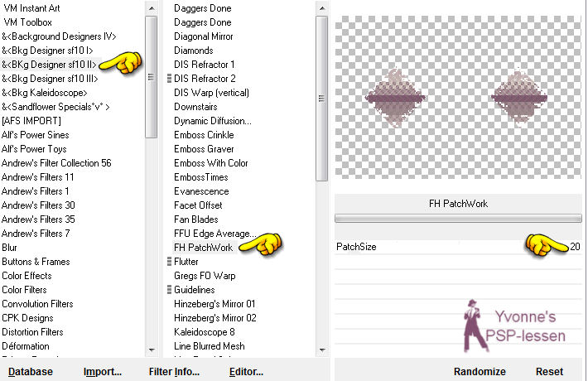Screen dimensions: 588x381
Task: Pick the Kaleidoscope 8 filter
Action: [x=204, y=332]
